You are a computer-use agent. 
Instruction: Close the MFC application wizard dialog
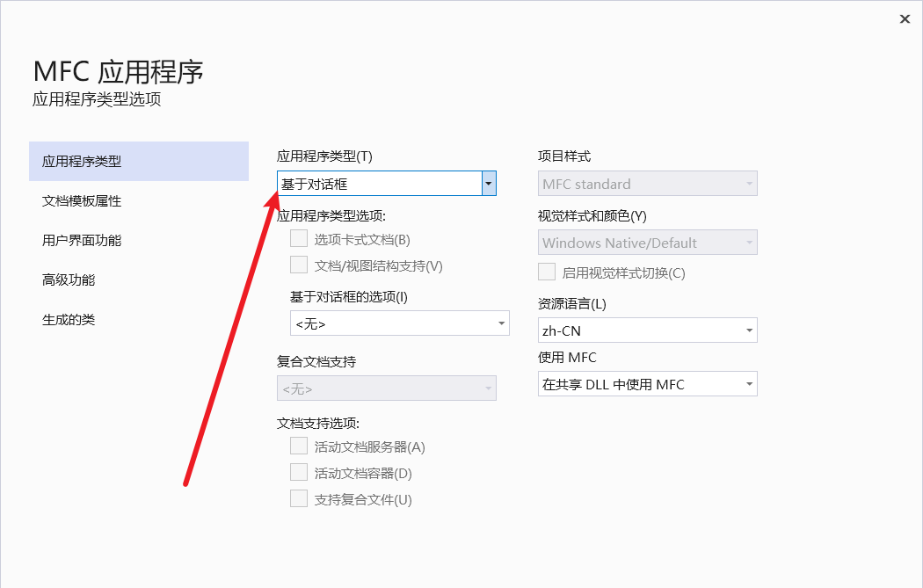(905, 18)
